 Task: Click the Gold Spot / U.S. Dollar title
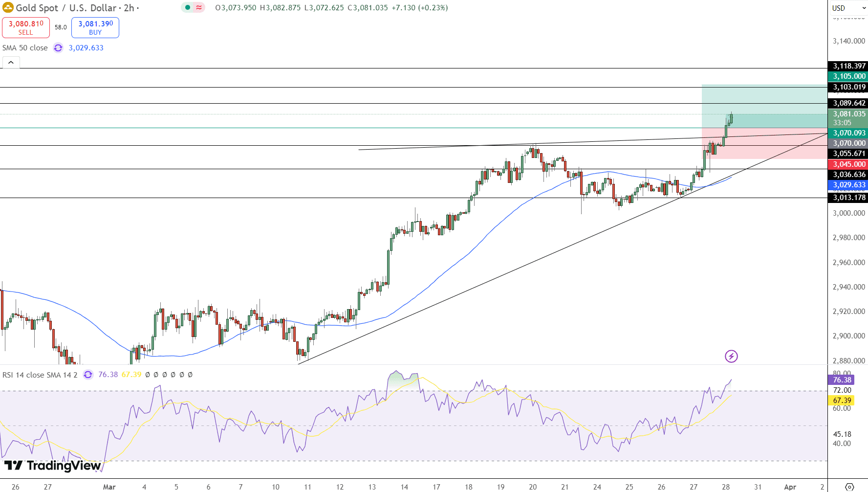click(x=66, y=8)
